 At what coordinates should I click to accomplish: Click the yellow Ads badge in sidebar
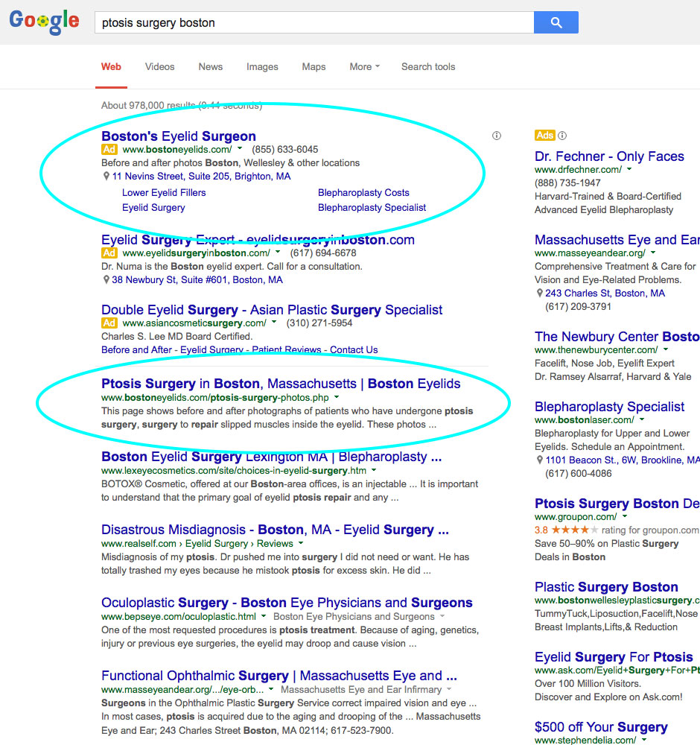point(544,136)
